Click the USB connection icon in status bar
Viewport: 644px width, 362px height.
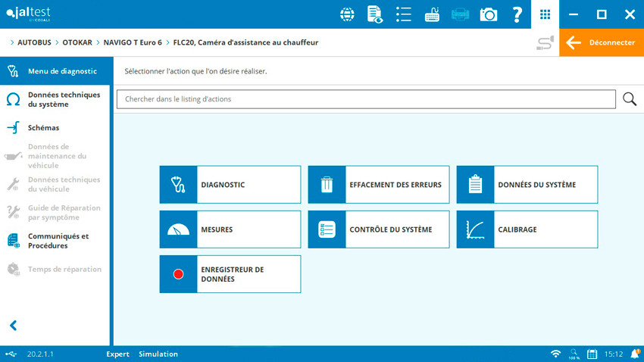coord(11,354)
